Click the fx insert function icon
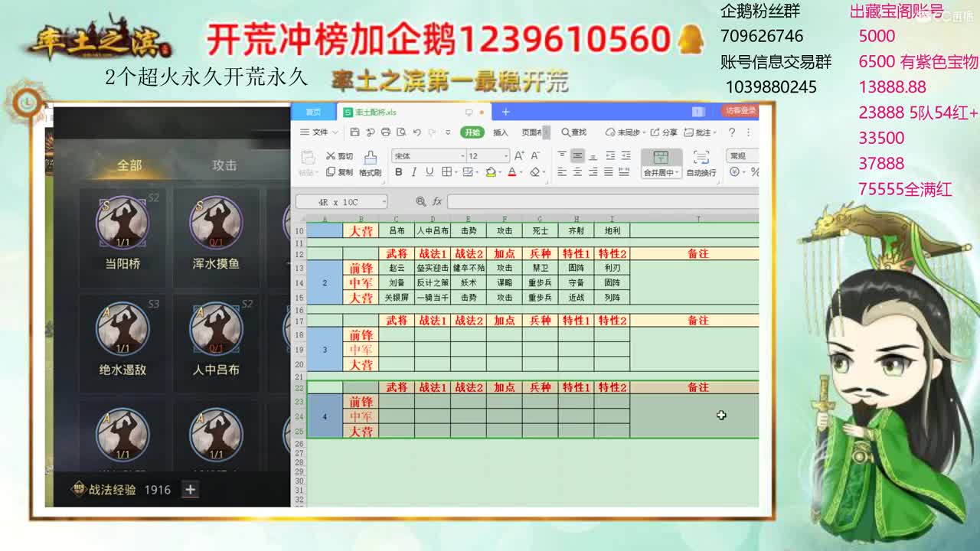The height and width of the screenshot is (551, 980). pos(437,201)
